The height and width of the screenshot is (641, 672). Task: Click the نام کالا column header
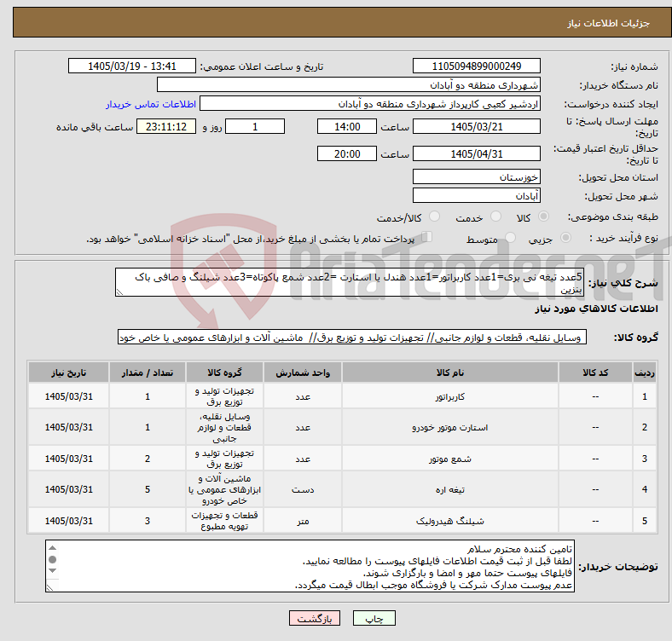point(450,372)
